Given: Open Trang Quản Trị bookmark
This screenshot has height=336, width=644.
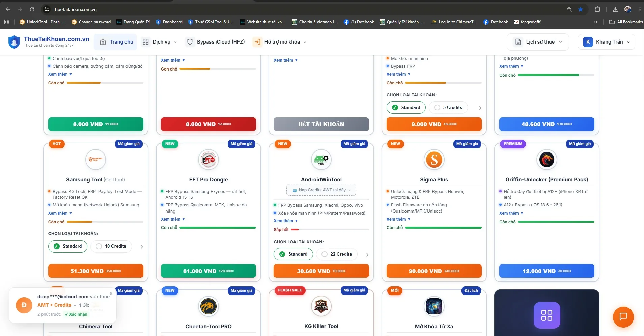Looking at the screenshot, I should 133,22.
